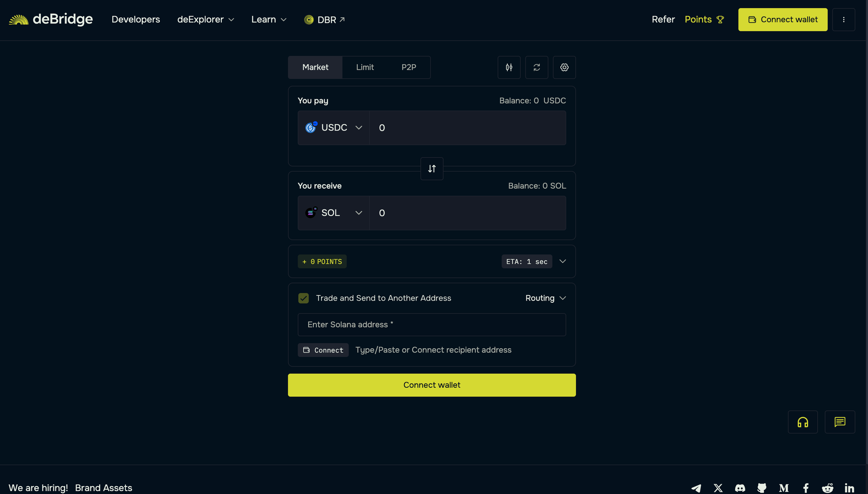868x494 pixels.
Task: Expand trade details chevron next to ETA
Action: pos(562,262)
